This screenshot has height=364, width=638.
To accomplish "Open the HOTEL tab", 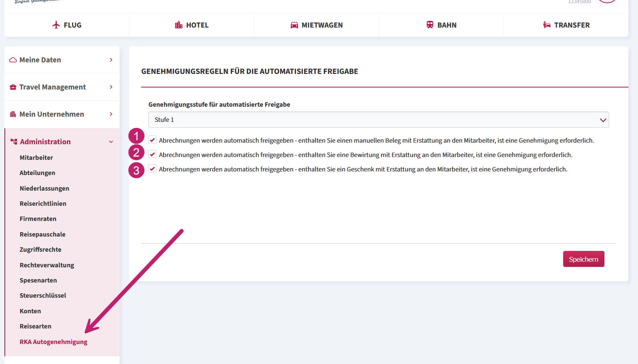I will (x=192, y=25).
